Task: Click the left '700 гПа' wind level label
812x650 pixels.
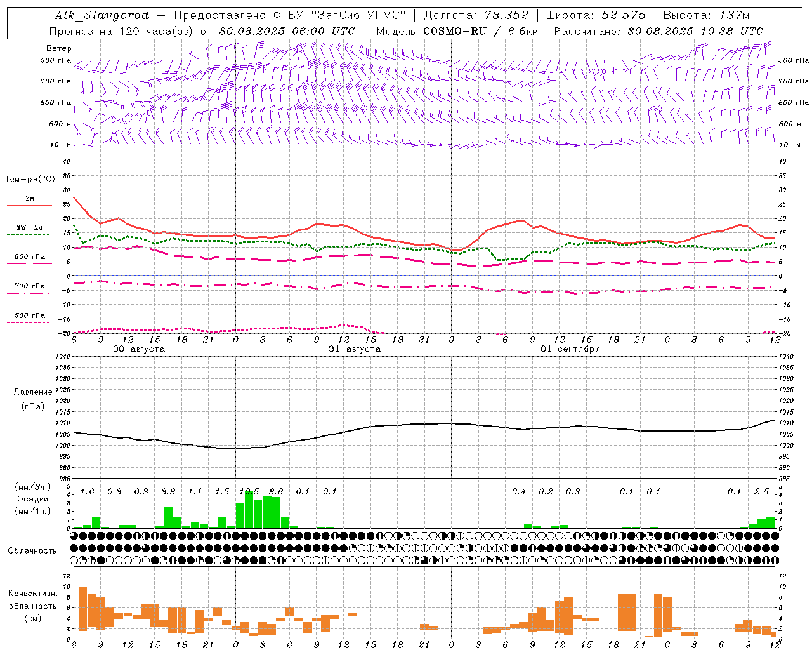Action: pyautogui.click(x=56, y=81)
